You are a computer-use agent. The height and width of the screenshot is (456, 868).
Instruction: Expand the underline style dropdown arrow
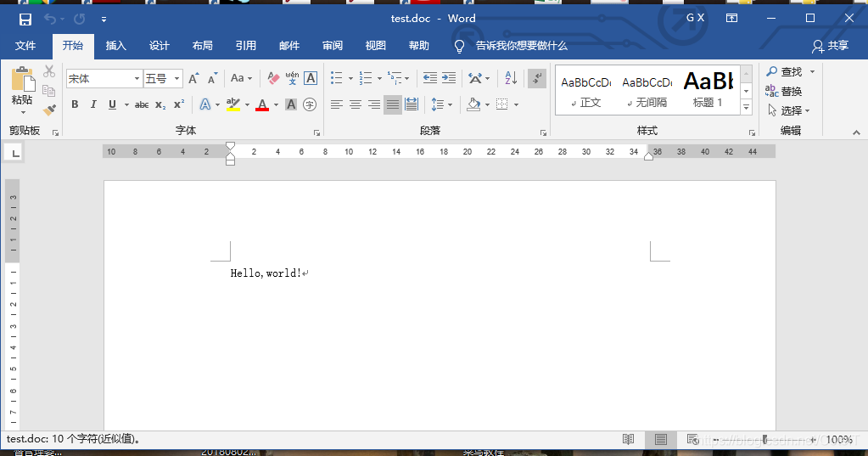click(x=126, y=104)
